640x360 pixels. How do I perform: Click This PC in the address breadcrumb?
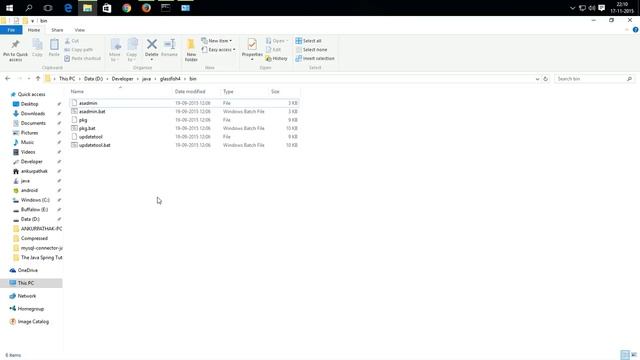[67, 79]
